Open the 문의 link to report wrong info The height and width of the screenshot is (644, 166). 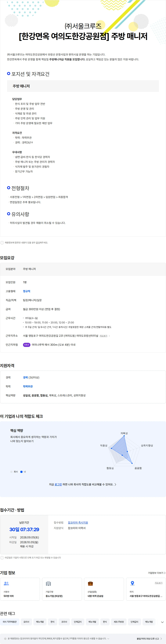[x=38, y=243]
